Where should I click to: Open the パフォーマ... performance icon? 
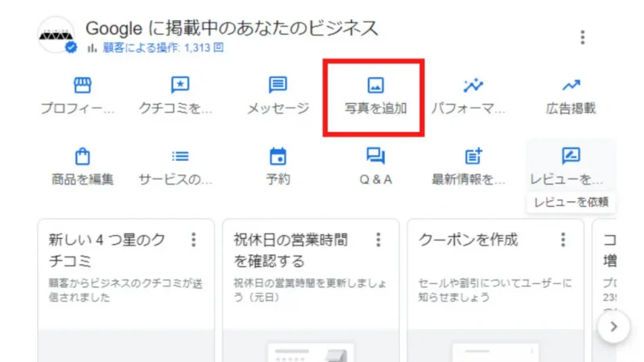tap(473, 85)
